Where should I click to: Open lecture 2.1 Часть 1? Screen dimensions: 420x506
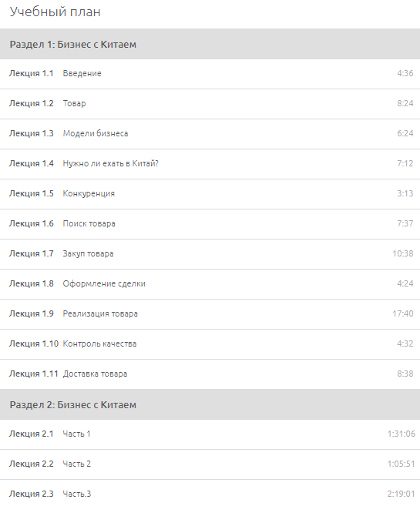click(210, 434)
